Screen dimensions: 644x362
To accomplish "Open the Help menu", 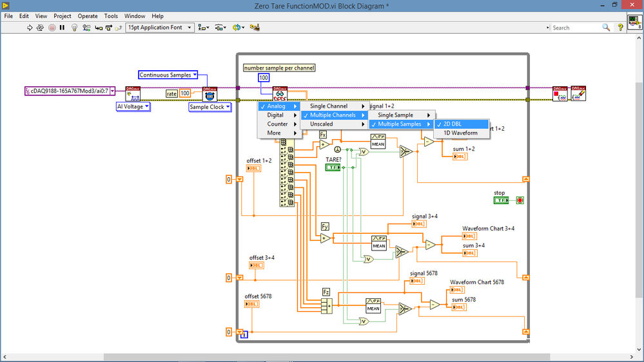I will (158, 16).
